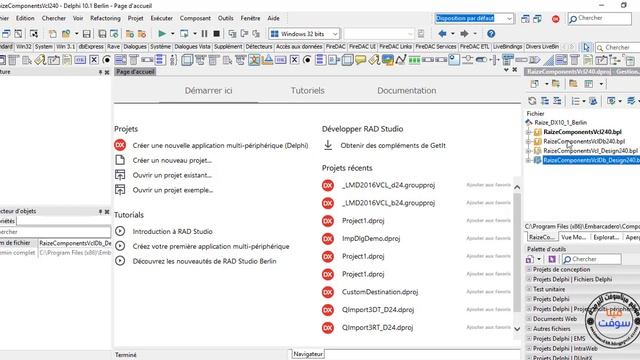This screenshot has height=360, width=640.
Task: Click the Open folder icon in toolbar
Action: coord(66,33)
